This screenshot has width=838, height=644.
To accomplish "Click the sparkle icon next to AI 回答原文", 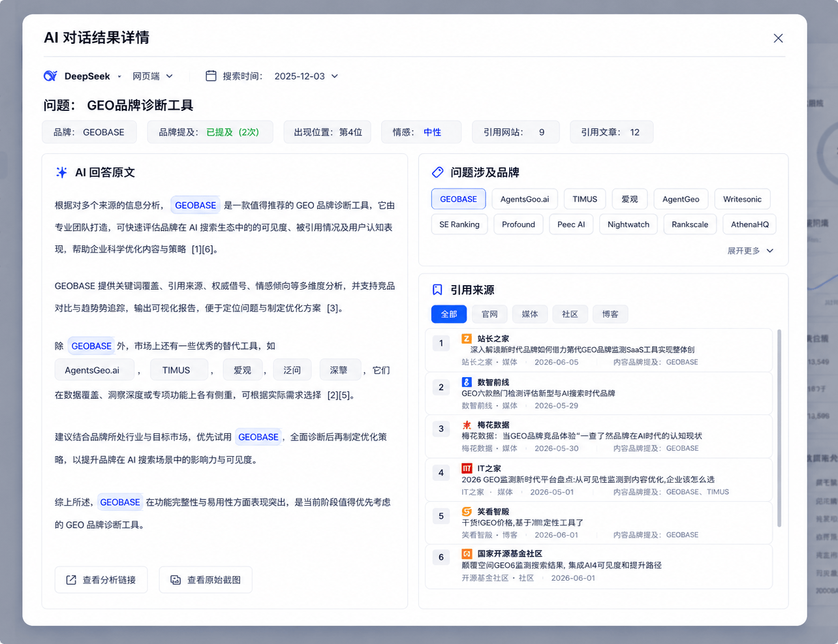I will pos(61,172).
